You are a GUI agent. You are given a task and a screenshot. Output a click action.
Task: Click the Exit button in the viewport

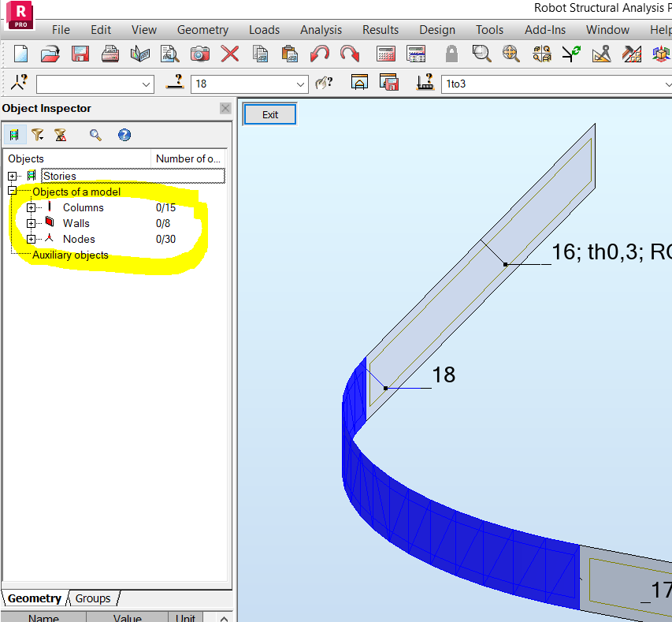pyautogui.click(x=269, y=114)
